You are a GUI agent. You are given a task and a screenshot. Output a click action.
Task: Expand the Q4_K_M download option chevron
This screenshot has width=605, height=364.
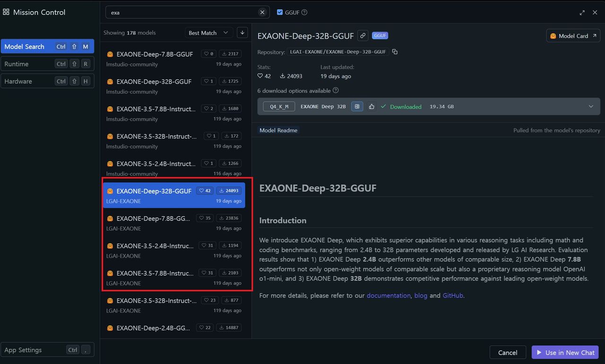591,106
